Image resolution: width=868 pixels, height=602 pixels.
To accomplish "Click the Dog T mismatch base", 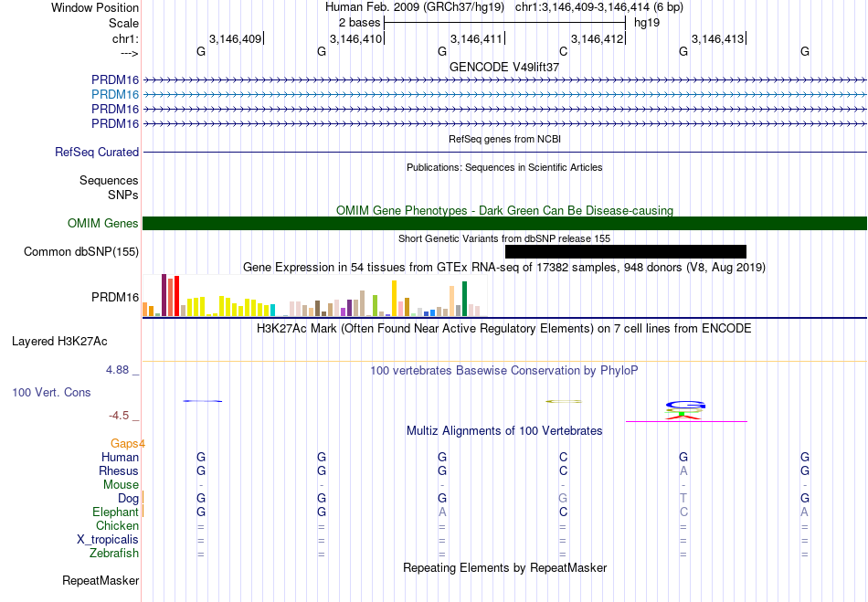I will 683,499.
